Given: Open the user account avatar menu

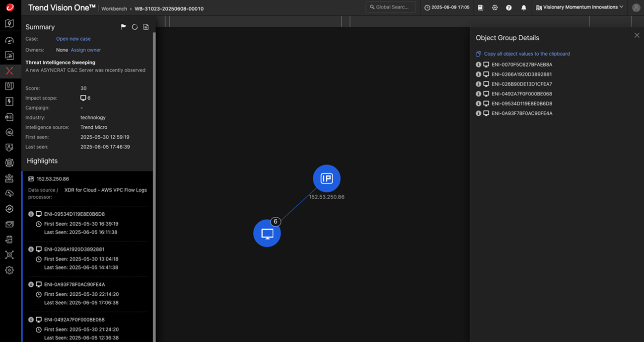Looking at the screenshot, I should (x=636, y=7).
